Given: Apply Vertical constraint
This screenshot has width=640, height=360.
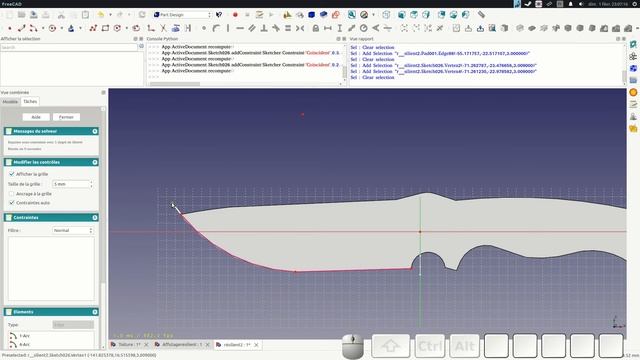Looking at the screenshot, I should click(228, 28).
